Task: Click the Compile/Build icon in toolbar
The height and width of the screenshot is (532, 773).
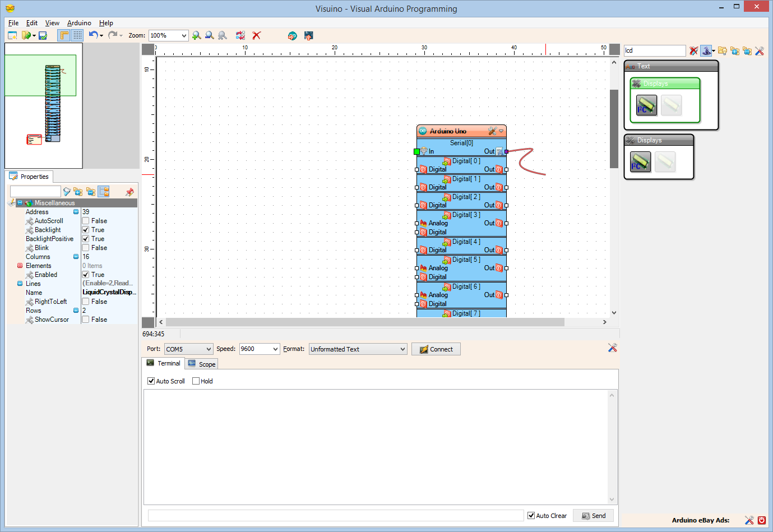Action: (x=292, y=36)
